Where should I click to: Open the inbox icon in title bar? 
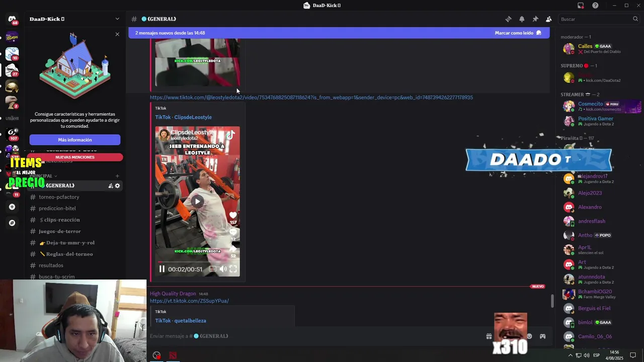pyautogui.click(x=581, y=6)
